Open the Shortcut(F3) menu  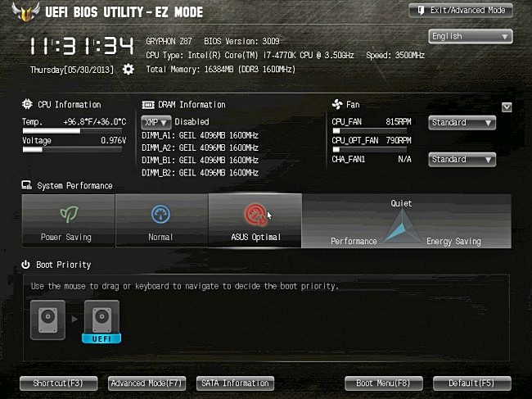pos(58,383)
